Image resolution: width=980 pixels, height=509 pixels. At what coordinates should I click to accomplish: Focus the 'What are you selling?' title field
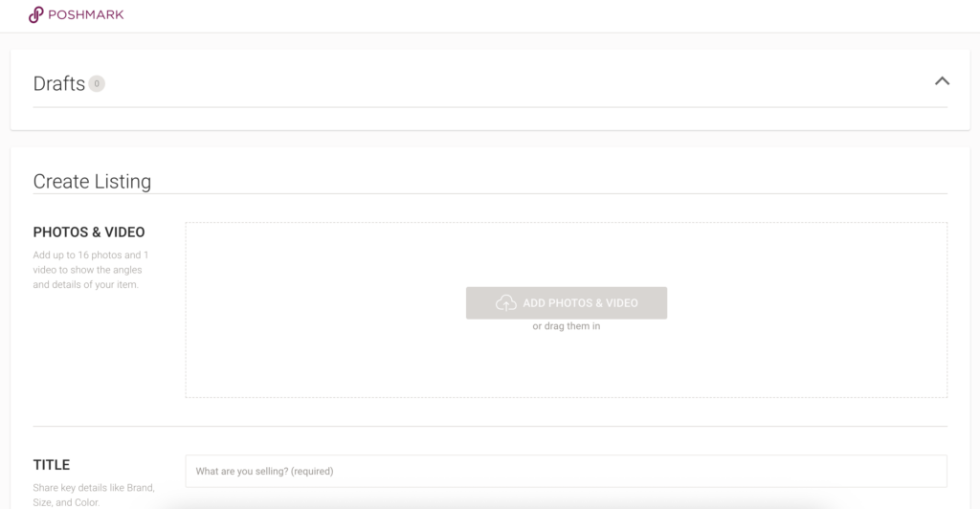point(567,471)
